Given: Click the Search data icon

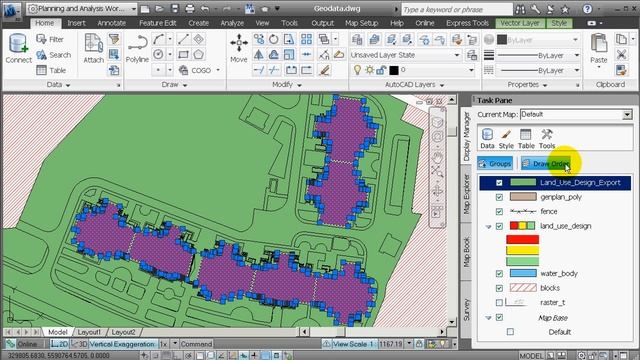Looking at the screenshot, I should point(53,55).
